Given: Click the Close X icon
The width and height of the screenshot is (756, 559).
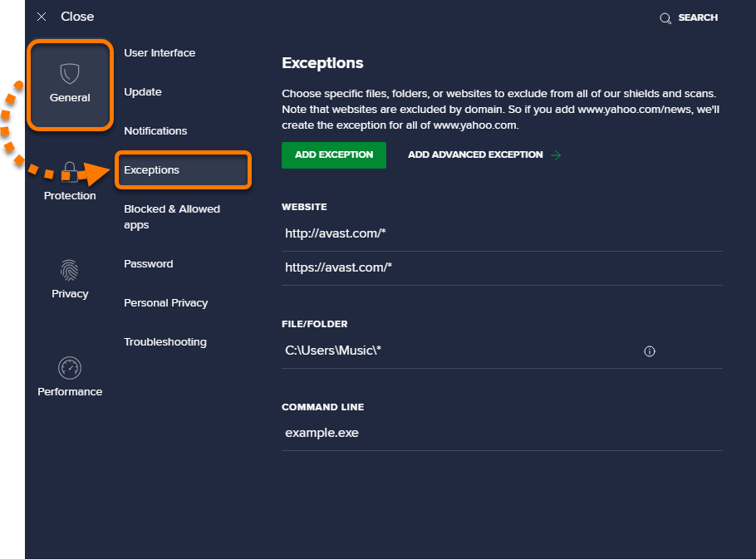Looking at the screenshot, I should click(x=42, y=17).
